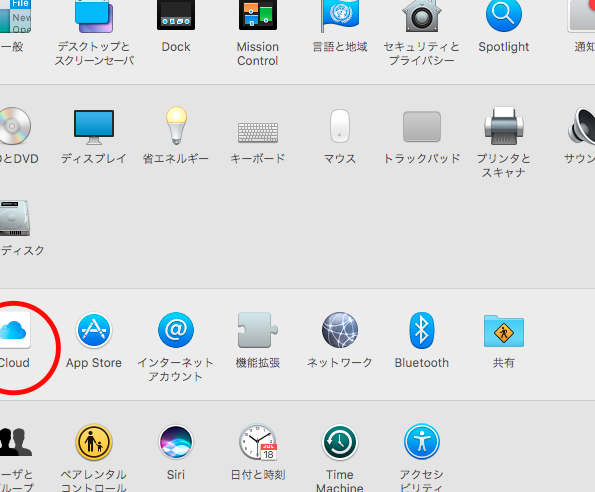Open Time Machine preferences
The width and height of the screenshot is (595, 492).
click(340, 442)
